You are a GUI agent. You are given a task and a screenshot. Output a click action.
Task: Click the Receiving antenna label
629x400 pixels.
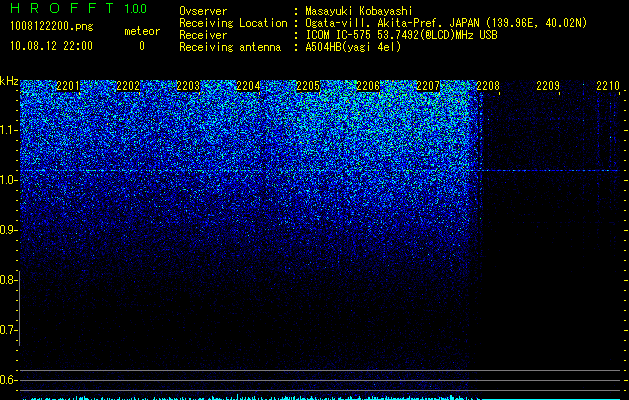tap(230, 47)
